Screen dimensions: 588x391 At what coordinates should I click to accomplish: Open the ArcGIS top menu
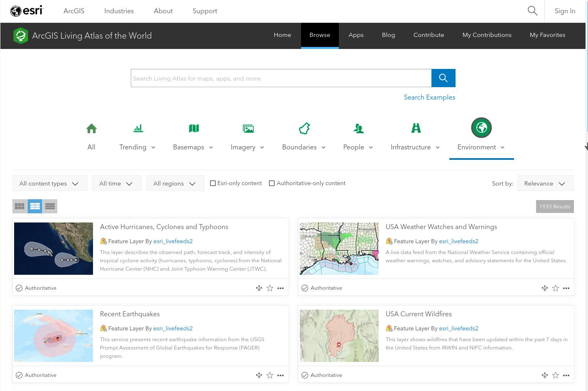click(x=74, y=11)
